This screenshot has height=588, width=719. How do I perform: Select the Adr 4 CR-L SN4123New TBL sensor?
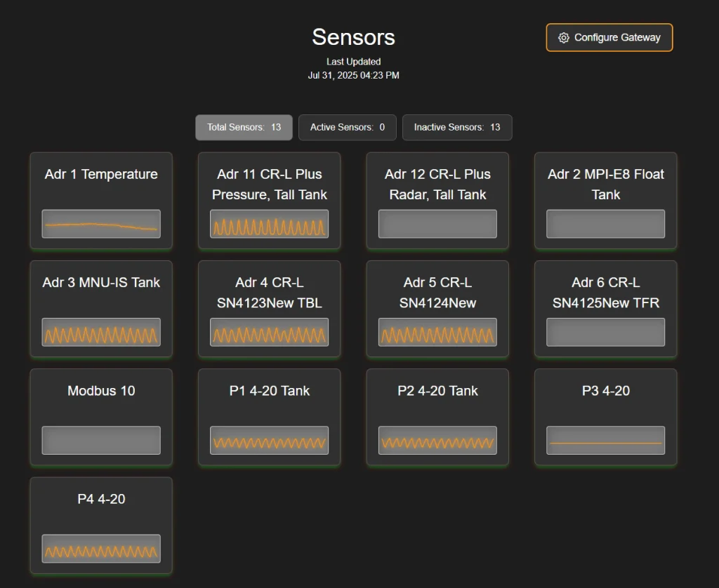[x=269, y=309]
